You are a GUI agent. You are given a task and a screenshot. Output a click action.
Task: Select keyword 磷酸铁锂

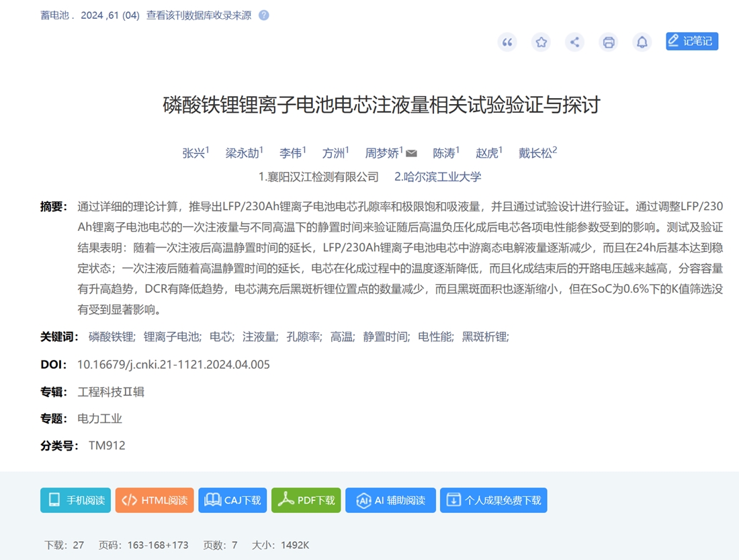[111, 336]
